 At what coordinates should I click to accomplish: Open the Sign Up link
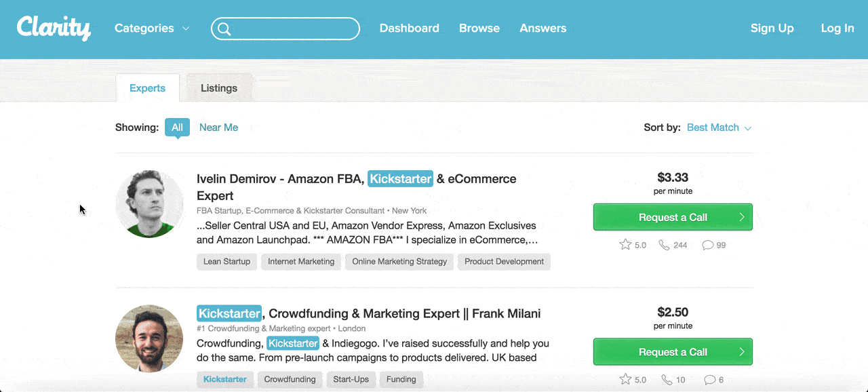click(x=772, y=28)
